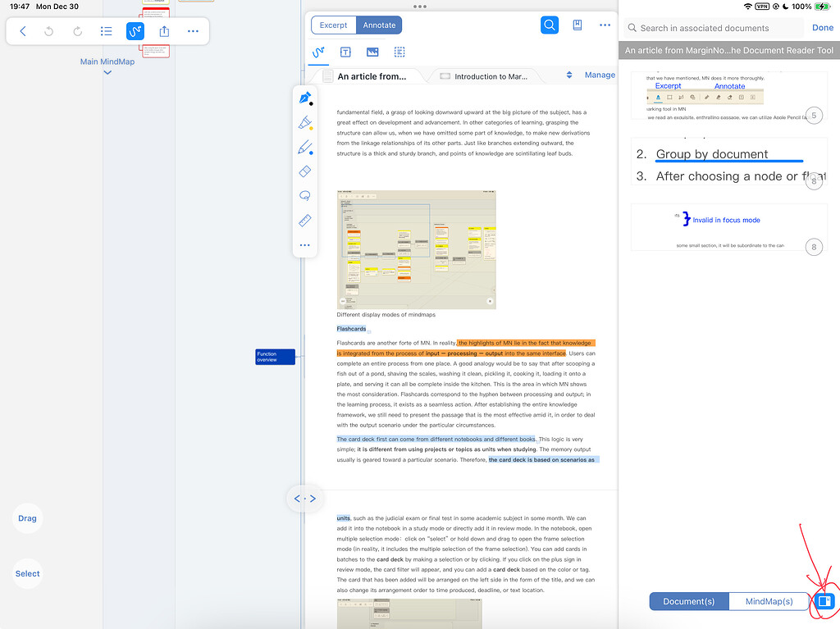Open the bookmark icon in document header
This screenshot has height=629, width=840.
577,25
